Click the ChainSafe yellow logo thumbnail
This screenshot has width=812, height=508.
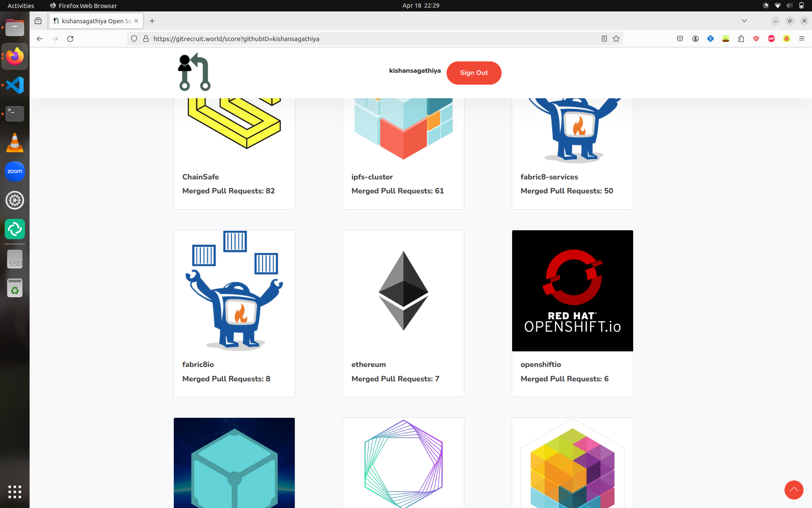pyautogui.click(x=234, y=123)
